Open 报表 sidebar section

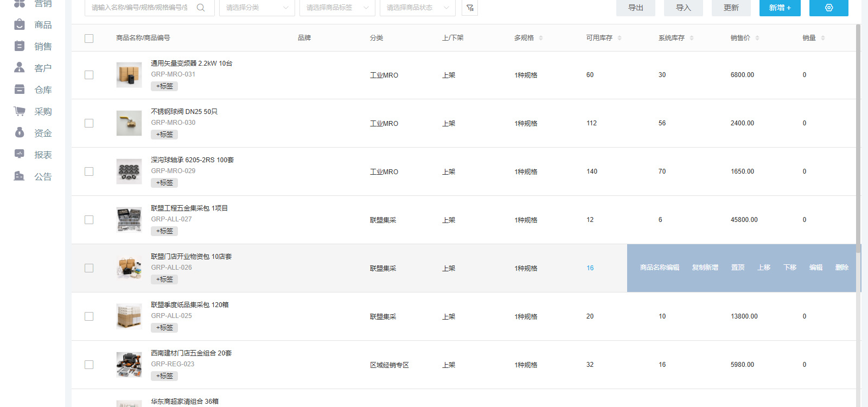coord(33,155)
